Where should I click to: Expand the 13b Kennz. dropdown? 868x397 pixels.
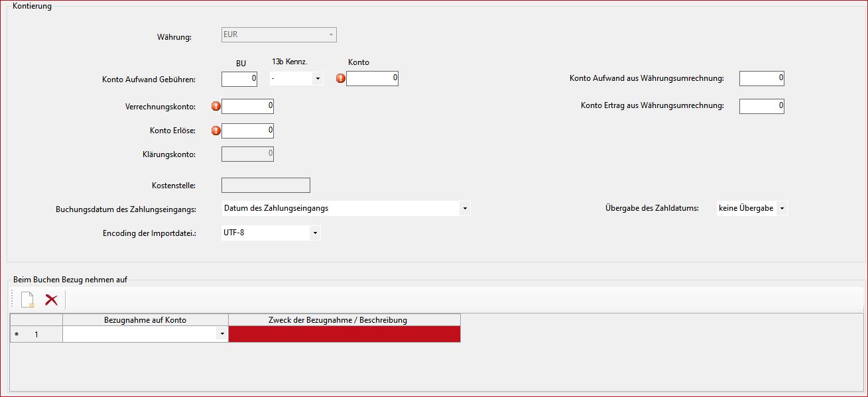pyautogui.click(x=318, y=79)
